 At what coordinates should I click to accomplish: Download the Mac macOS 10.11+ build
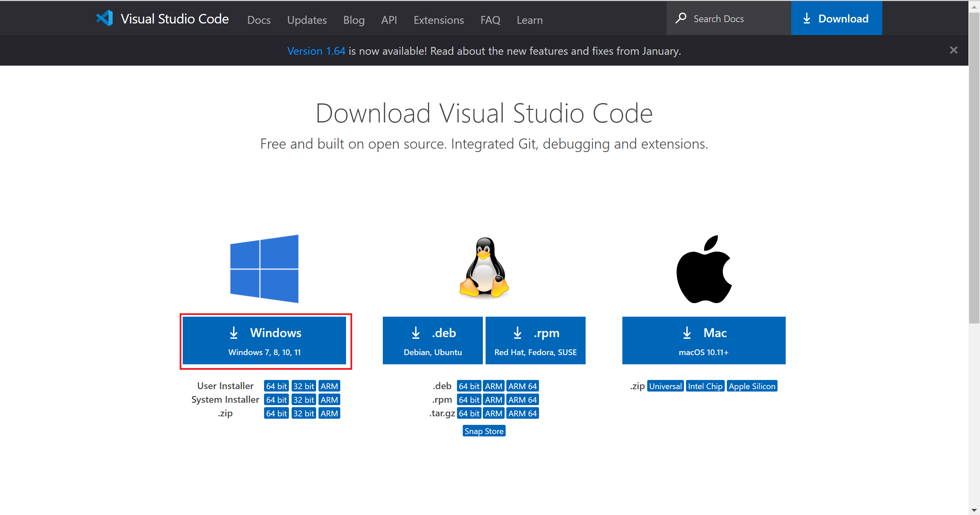coord(703,340)
